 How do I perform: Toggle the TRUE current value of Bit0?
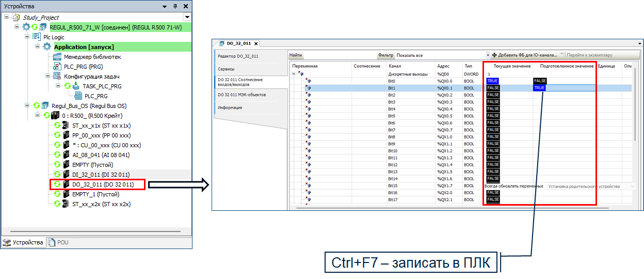pos(493,81)
